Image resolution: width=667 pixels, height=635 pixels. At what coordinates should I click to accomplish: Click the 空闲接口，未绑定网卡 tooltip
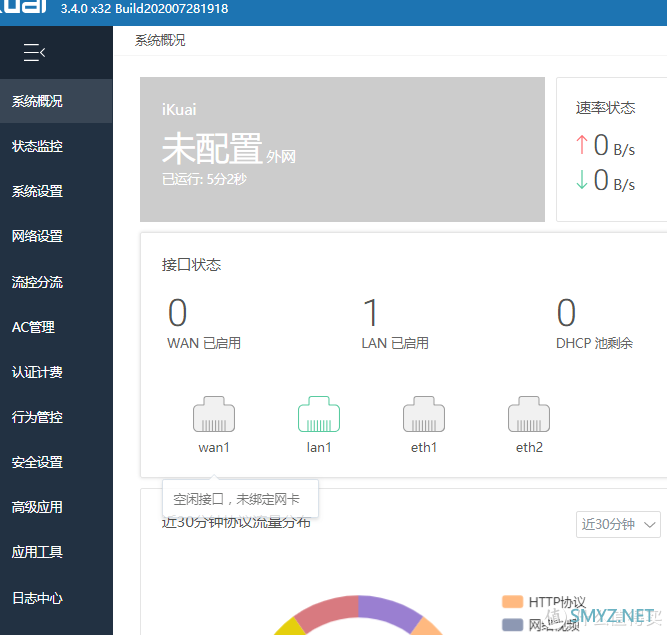(x=240, y=498)
